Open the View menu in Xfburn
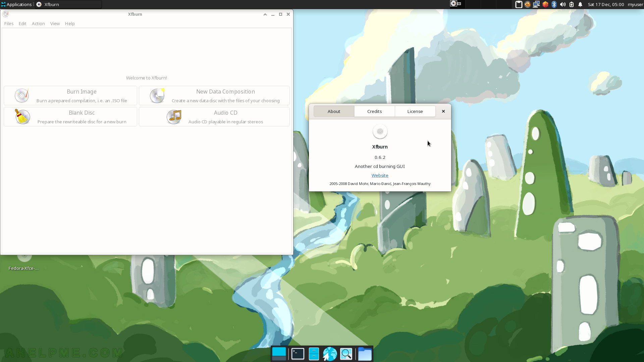The width and height of the screenshot is (644, 362). pyautogui.click(x=55, y=23)
